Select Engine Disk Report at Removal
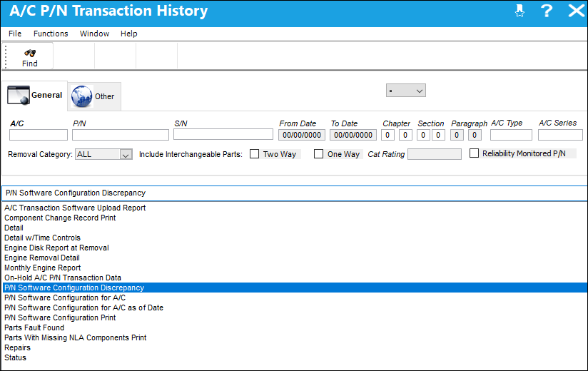The width and height of the screenshot is (588, 371). tap(56, 248)
